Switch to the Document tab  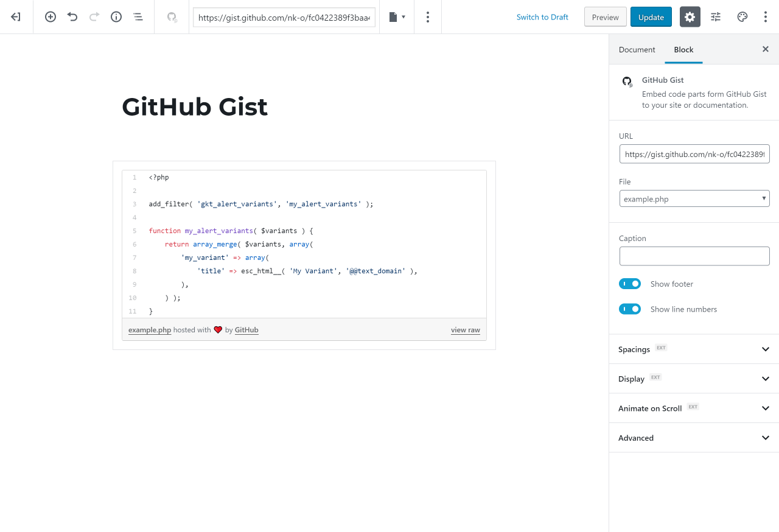point(637,49)
